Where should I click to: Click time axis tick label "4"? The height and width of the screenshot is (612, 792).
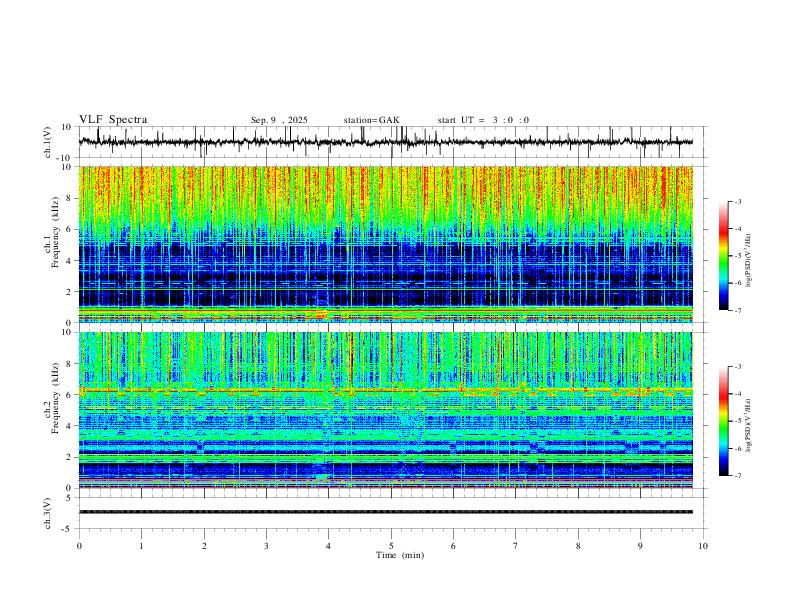tap(329, 546)
